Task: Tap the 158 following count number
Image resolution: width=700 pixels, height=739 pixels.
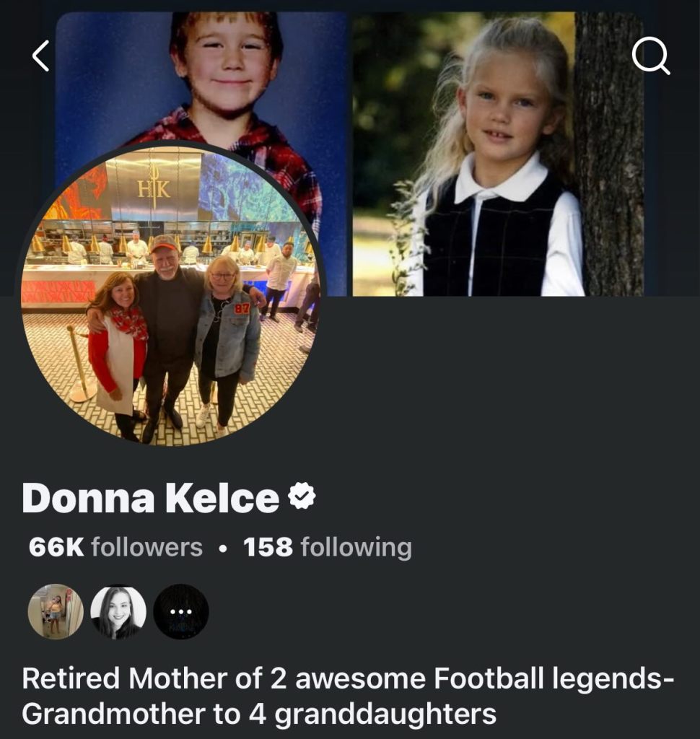Action: click(268, 547)
